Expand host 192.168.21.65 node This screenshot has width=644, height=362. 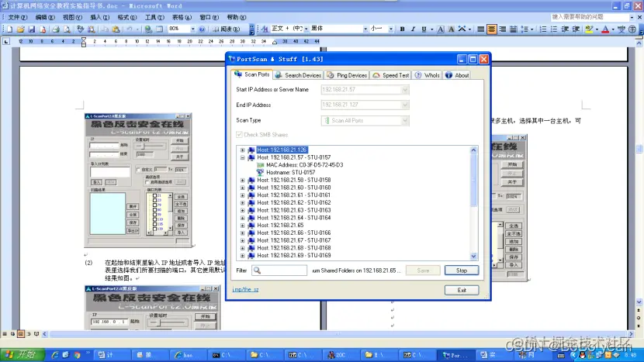click(242, 226)
